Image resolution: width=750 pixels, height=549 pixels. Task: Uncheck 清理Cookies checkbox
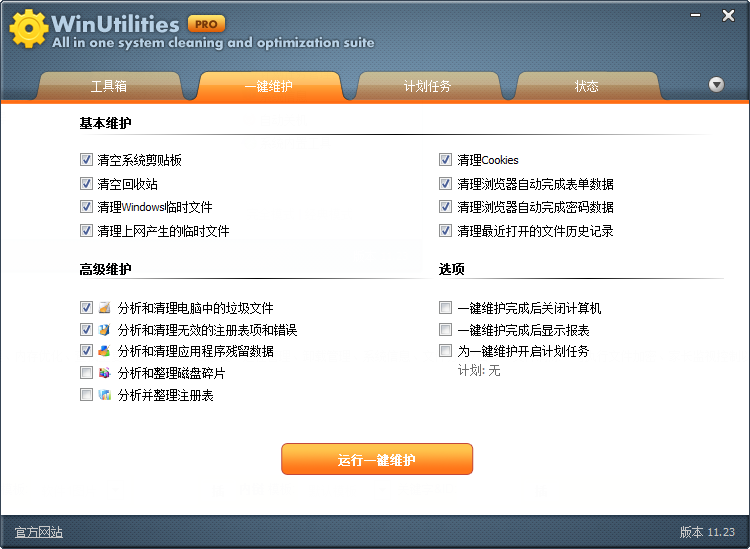coord(445,159)
